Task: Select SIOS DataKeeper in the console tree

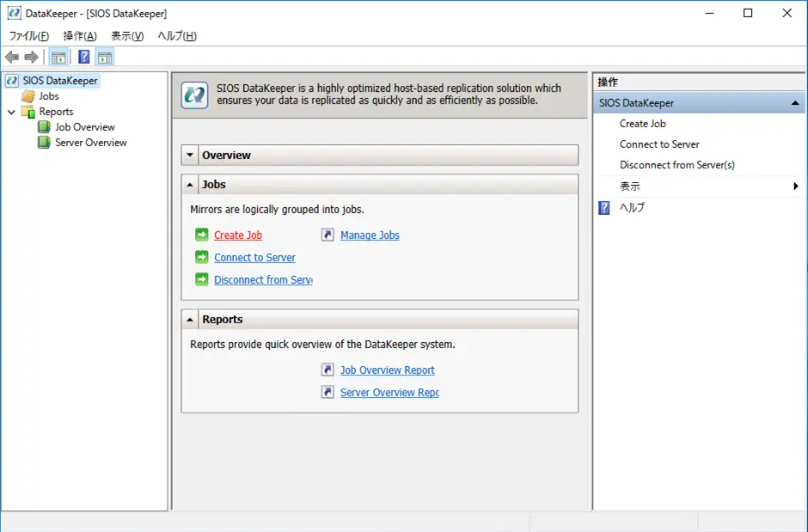Action: [x=60, y=81]
